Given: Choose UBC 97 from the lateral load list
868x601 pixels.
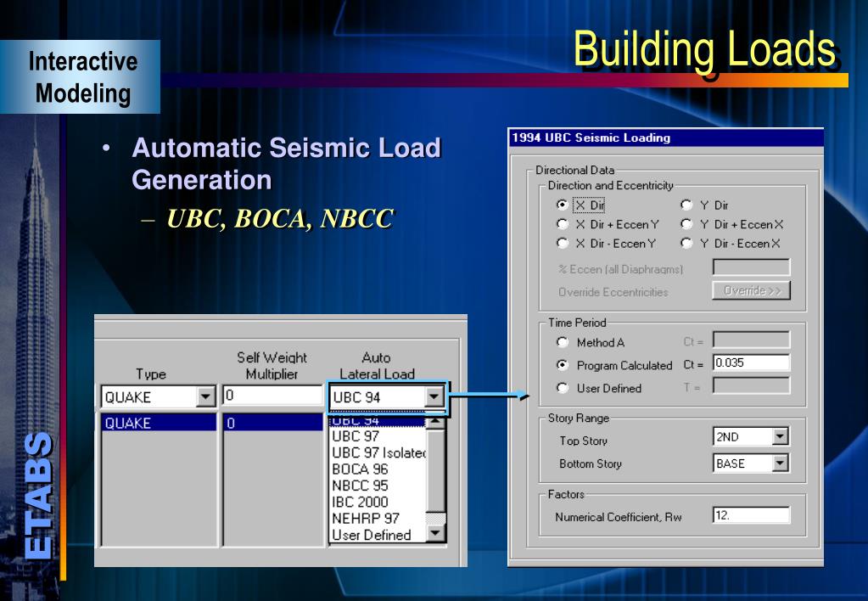Looking at the screenshot, I should click(356, 436).
